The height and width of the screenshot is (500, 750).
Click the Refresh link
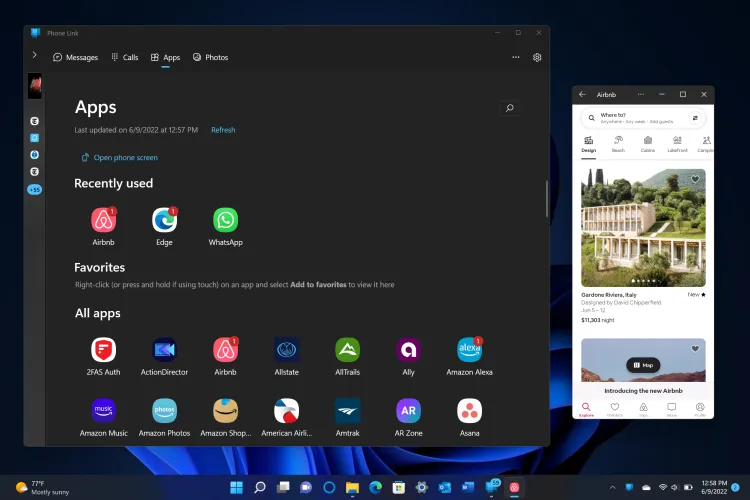223,130
